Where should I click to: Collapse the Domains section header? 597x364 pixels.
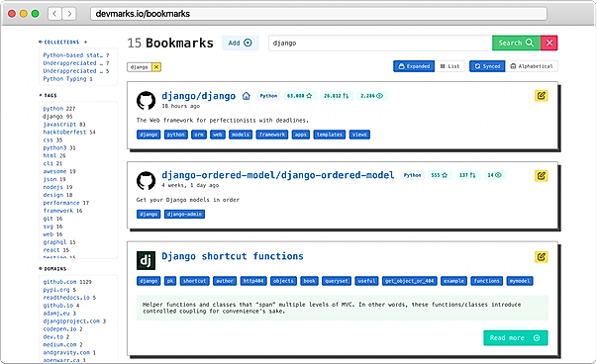pyautogui.click(x=52, y=268)
